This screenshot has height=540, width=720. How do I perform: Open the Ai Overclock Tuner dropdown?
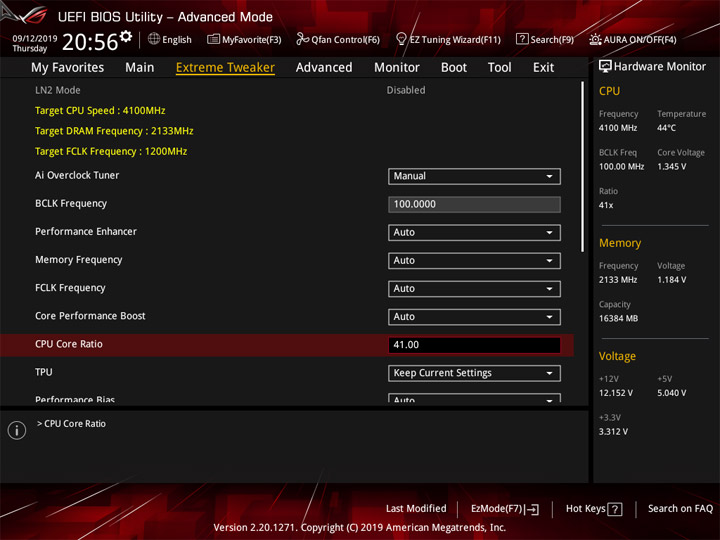pyautogui.click(x=474, y=176)
